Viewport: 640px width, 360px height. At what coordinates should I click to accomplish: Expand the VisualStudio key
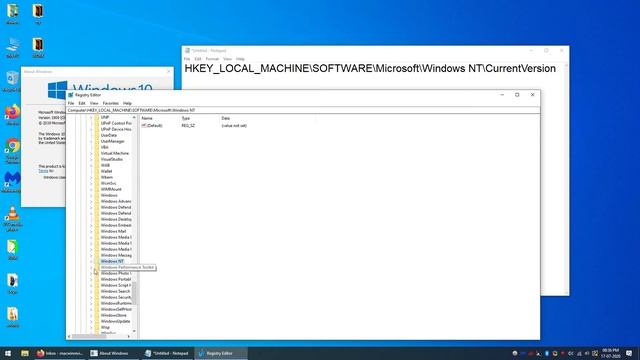coord(91,159)
